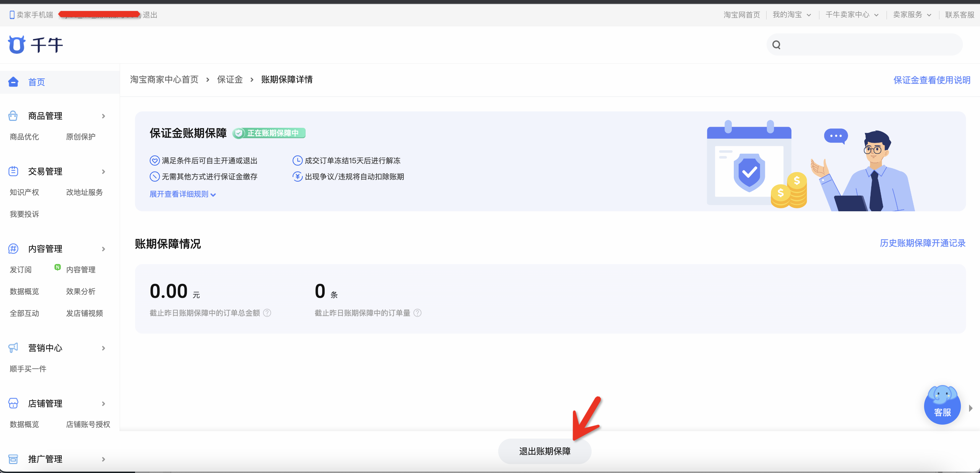
Task: Click the Qianniu logo icon
Action: click(17, 45)
